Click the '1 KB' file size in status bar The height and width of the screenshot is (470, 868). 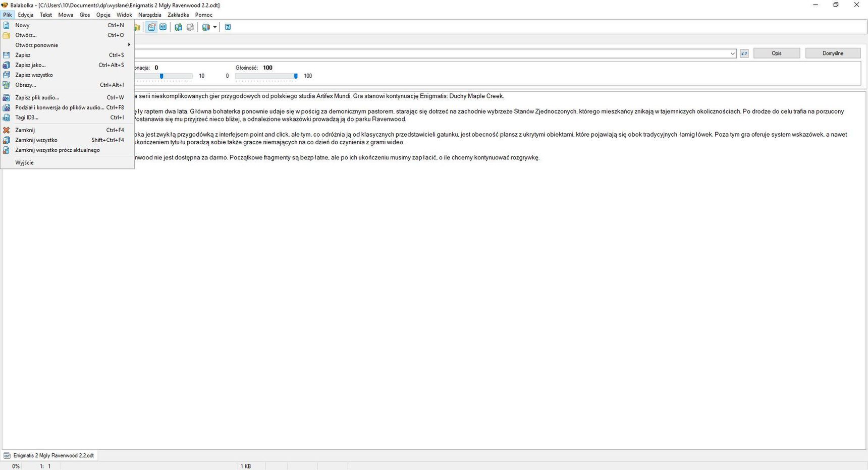tap(246, 466)
